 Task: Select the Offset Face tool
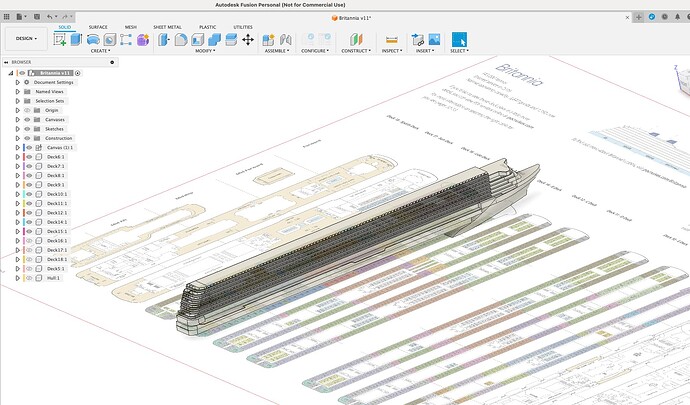(x=231, y=40)
